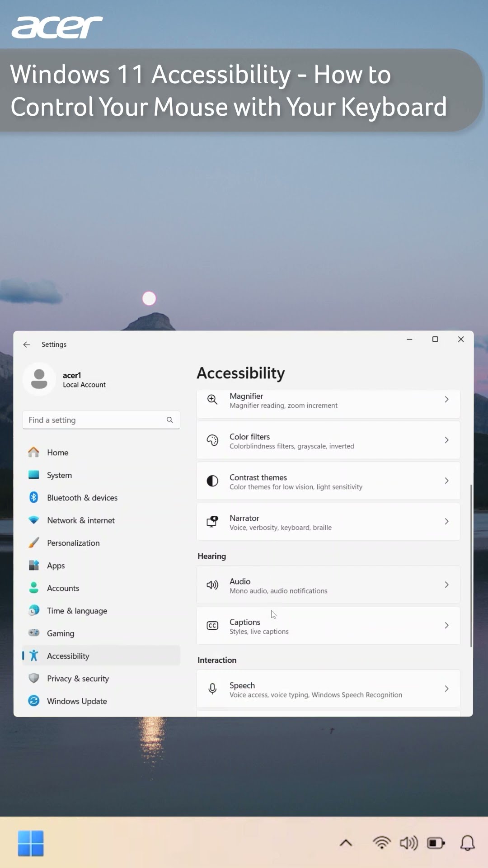This screenshot has height=868, width=488.
Task: Select Time & language category
Action: (101, 610)
